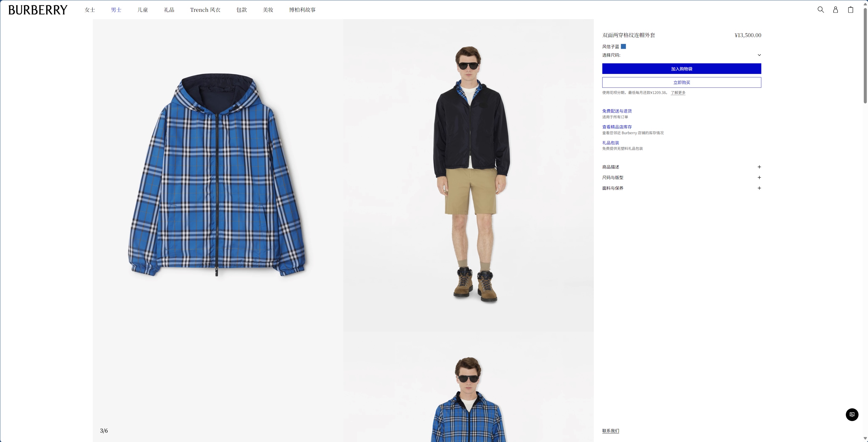Screen dimensions: 868x442
Task: Click the 加入购物袋 button
Action: point(681,69)
